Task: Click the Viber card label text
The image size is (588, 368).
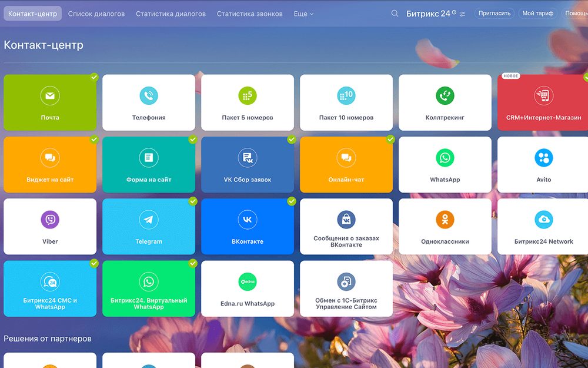Action: coord(50,241)
